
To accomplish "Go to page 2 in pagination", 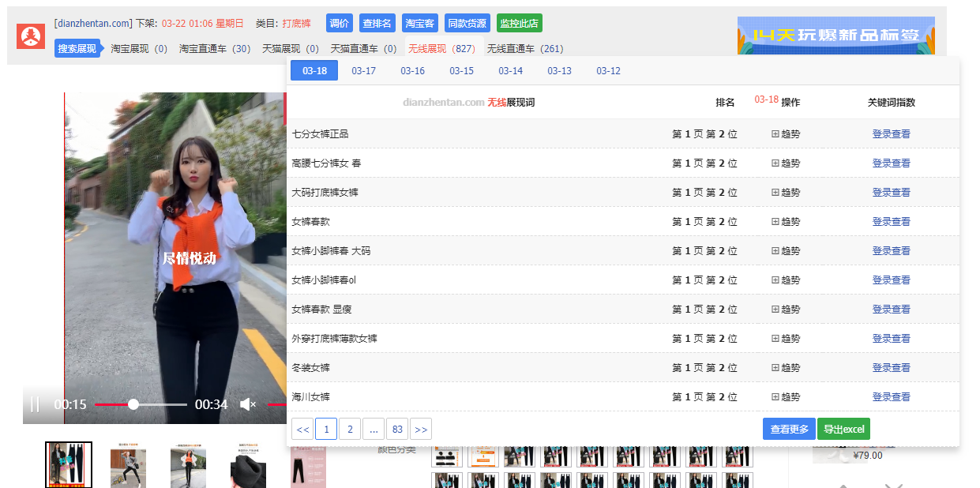I will [x=350, y=429].
